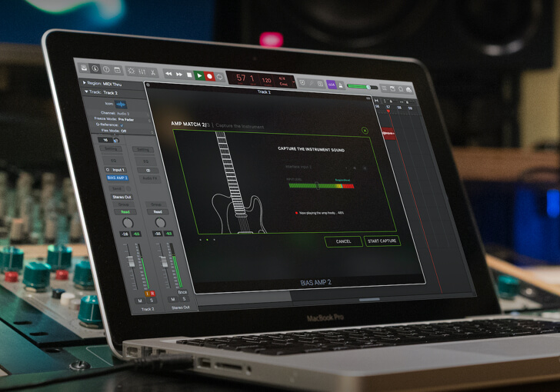Open the Freeze Mode Pre Fader popup
560x392 pixels.
[x=125, y=119]
